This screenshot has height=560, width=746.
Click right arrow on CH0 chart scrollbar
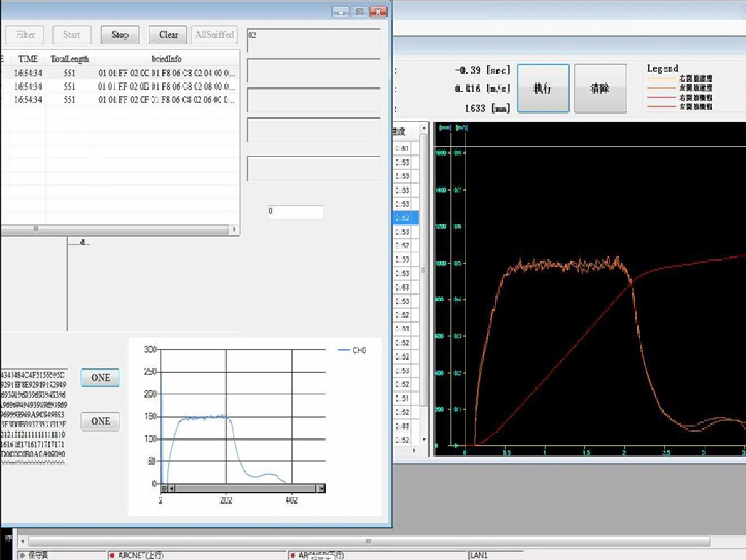click(x=321, y=489)
